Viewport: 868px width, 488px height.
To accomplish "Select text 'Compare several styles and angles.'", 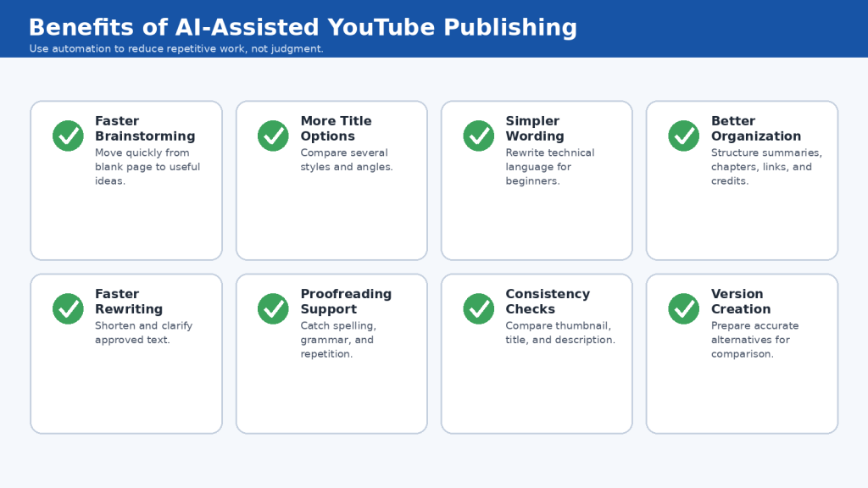I will (347, 160).
